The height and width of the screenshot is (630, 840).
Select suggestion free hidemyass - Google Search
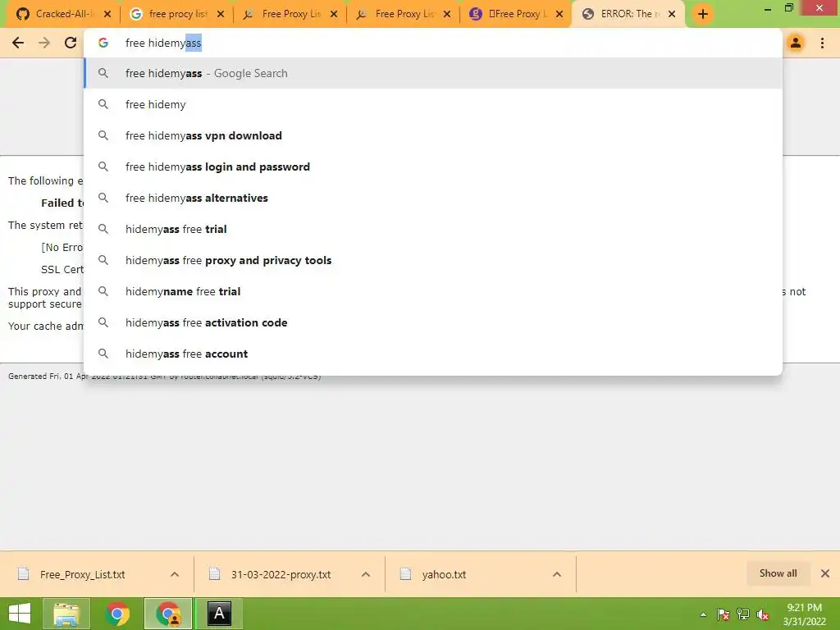(433, 73)
